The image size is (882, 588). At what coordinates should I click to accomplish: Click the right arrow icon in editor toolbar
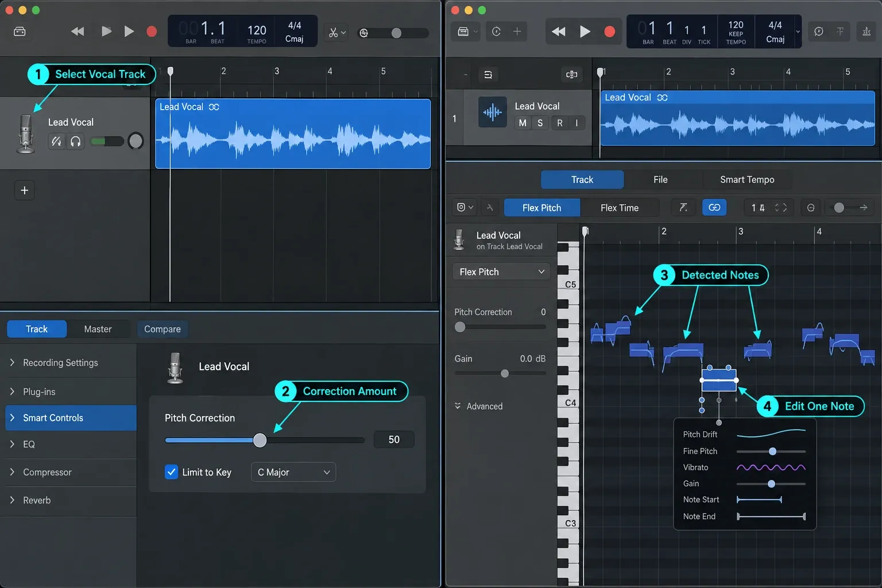click(x=864, y=207)
